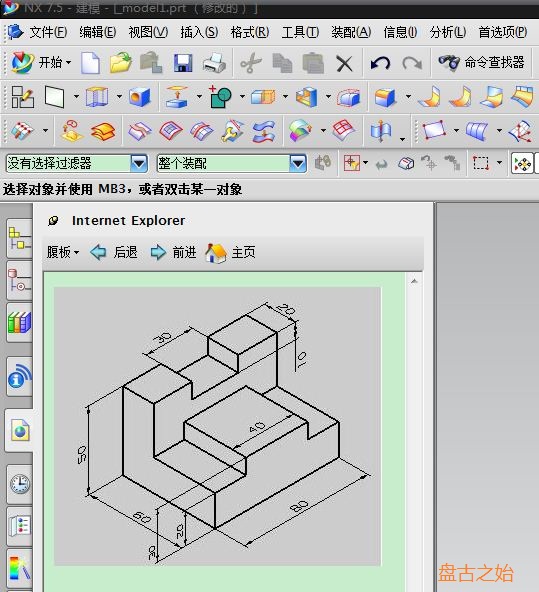Undo last action with the arrow icon
Image resolution: width=539 pixels, height=592 pixels.
(380, 63)
